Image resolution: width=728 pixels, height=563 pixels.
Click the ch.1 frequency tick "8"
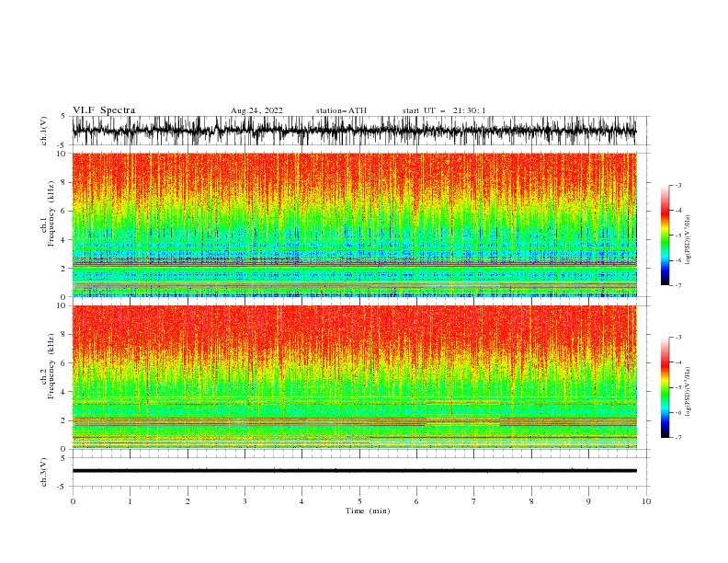[x=63, y=182]
